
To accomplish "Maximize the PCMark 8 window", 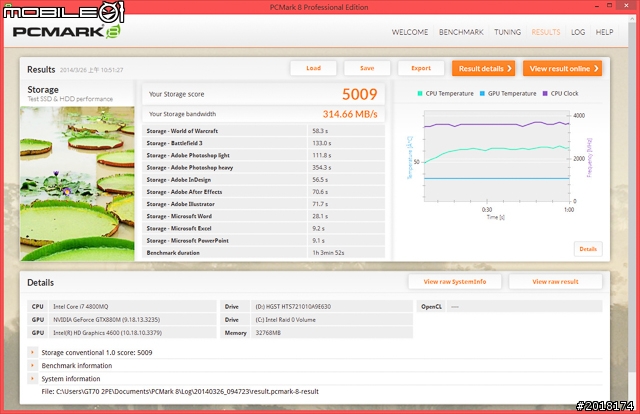I will pyautogui.click(x=609, y=5).
